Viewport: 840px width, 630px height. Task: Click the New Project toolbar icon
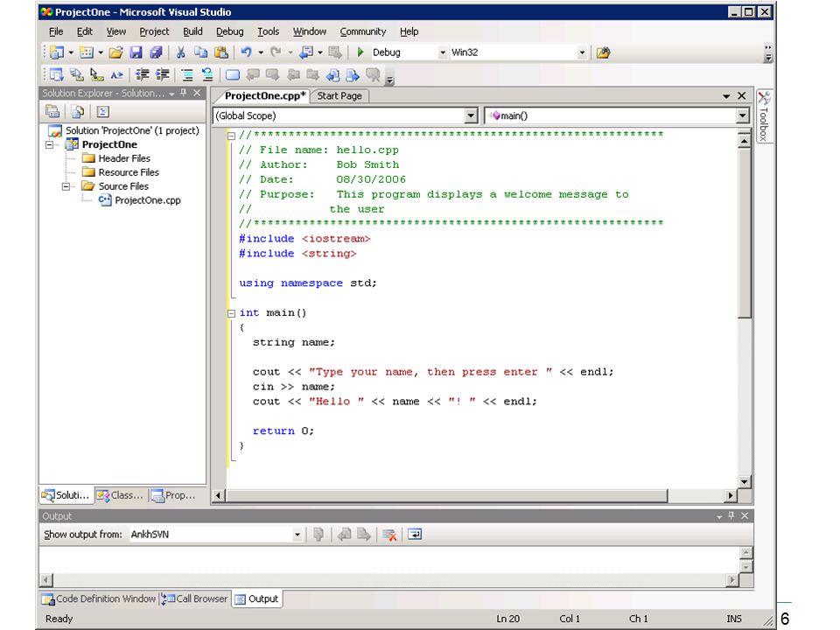coord(56,52)
